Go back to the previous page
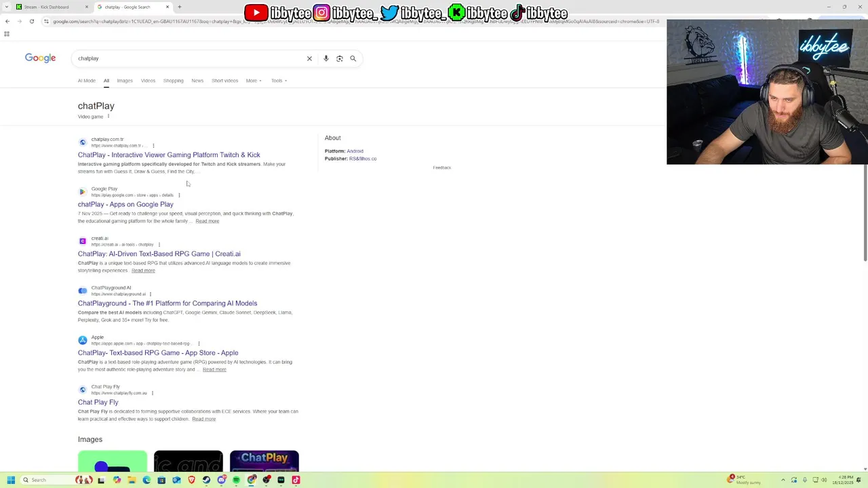 point(7,21)
